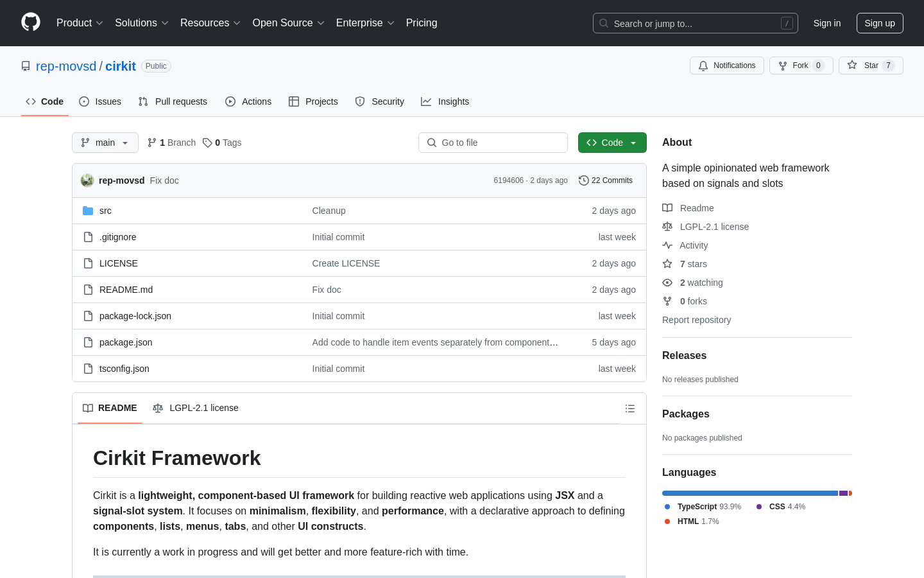Open the CSS 4.4% language link
This screenshot has width=924, height=578.
pos(781,507)
